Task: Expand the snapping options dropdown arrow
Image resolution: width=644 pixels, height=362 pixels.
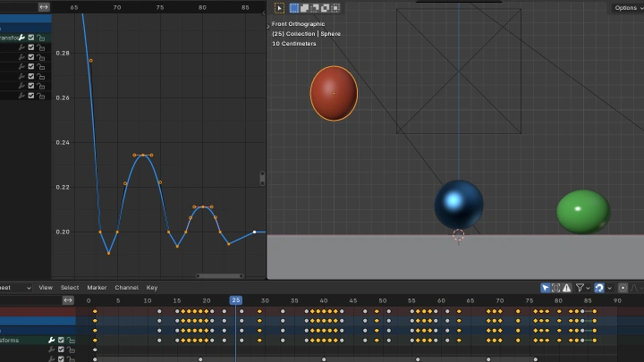Action: (x=610, y=288)
